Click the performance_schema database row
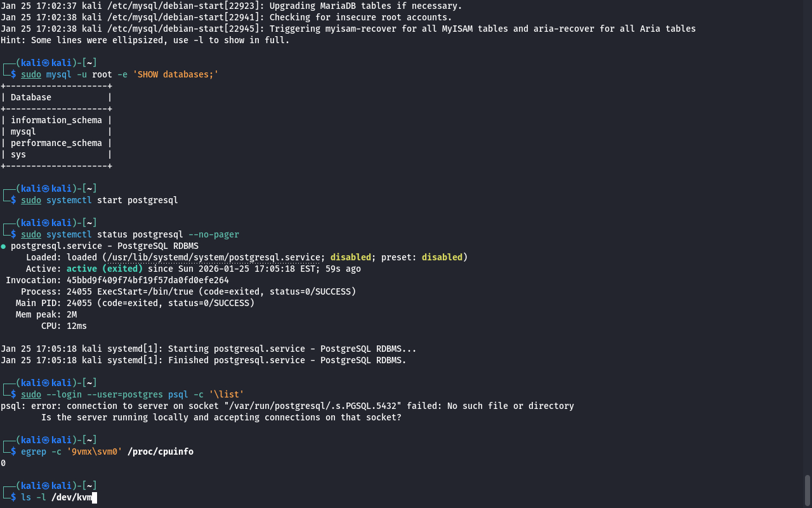 click(56, 143)
